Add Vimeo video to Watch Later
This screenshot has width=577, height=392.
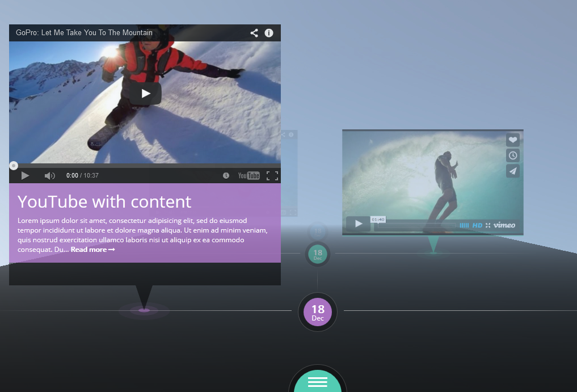coord(512,155)
